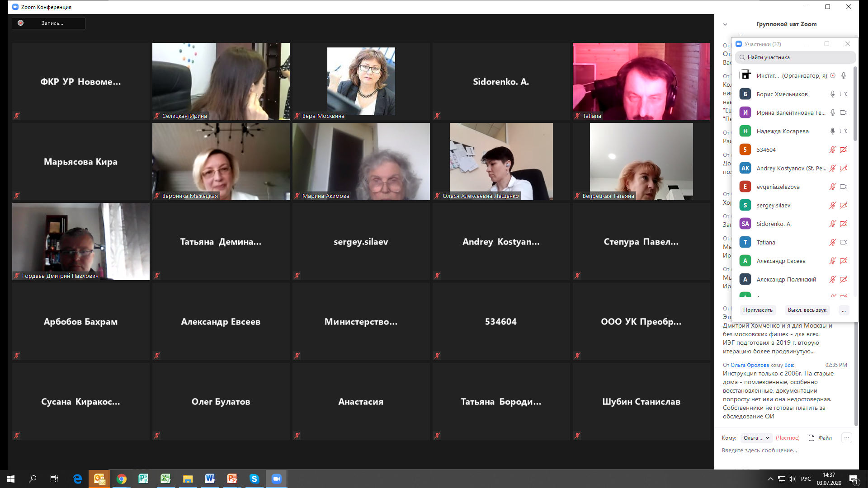
Task: Select participant row Надежда Косарева
Action: pyautogui.click(x=793, y=131)
